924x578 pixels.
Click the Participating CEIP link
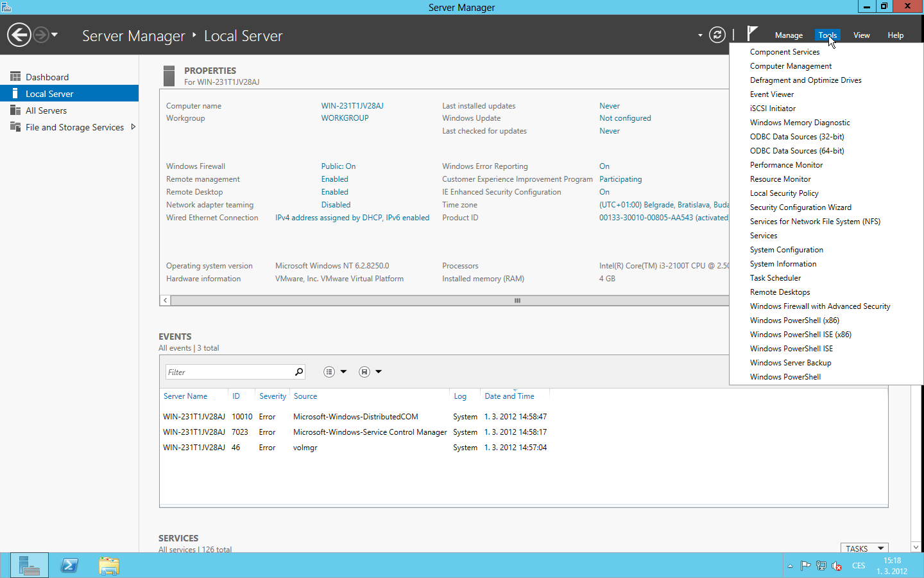point(620,179)
